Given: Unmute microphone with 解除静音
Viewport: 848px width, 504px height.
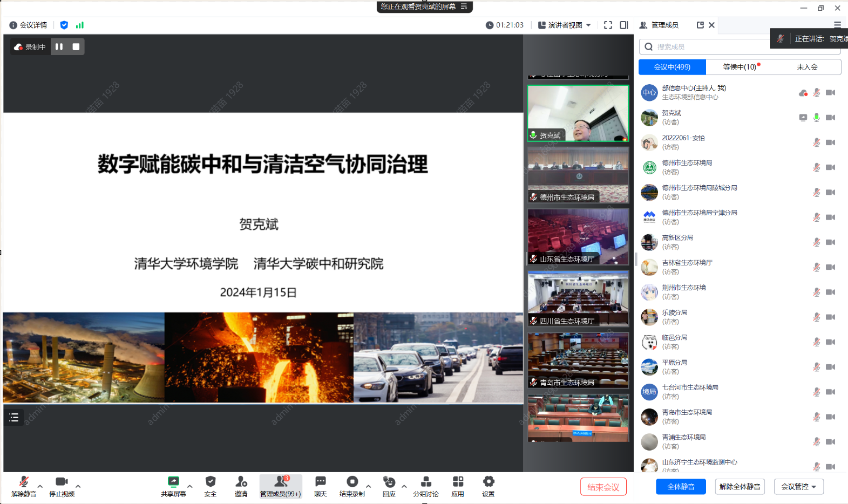Looking at the screenshot, I should tap(24, 482).
